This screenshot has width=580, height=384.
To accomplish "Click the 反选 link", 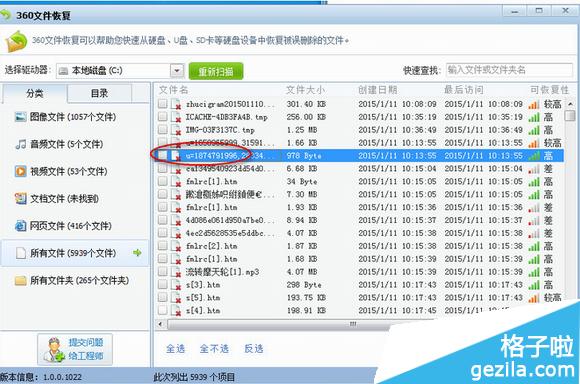I will (x=254, y=348).
